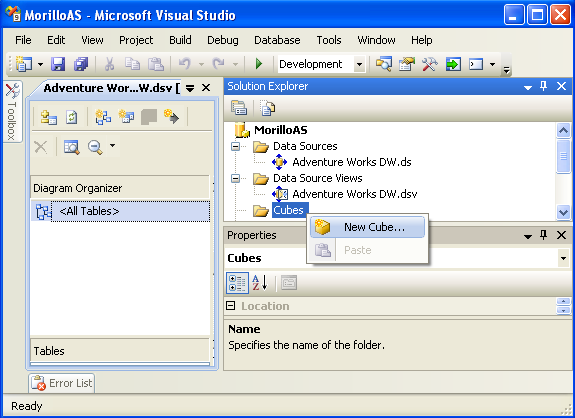Click Find Table icon in DSV toolbar

[x=72, y=147]
